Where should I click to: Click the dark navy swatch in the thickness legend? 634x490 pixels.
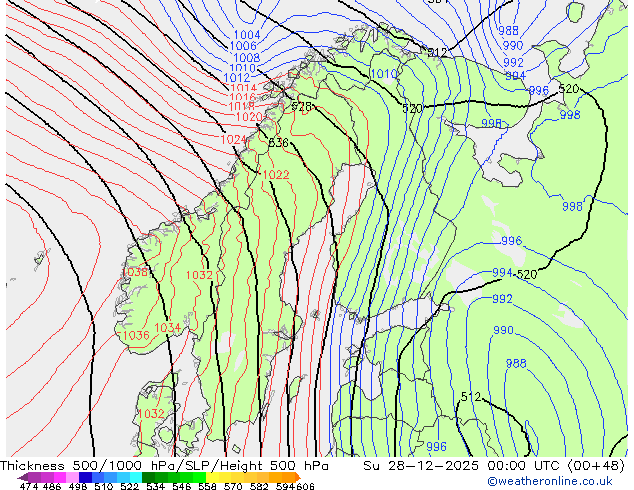pyautogui.click(x=85, y=477)
